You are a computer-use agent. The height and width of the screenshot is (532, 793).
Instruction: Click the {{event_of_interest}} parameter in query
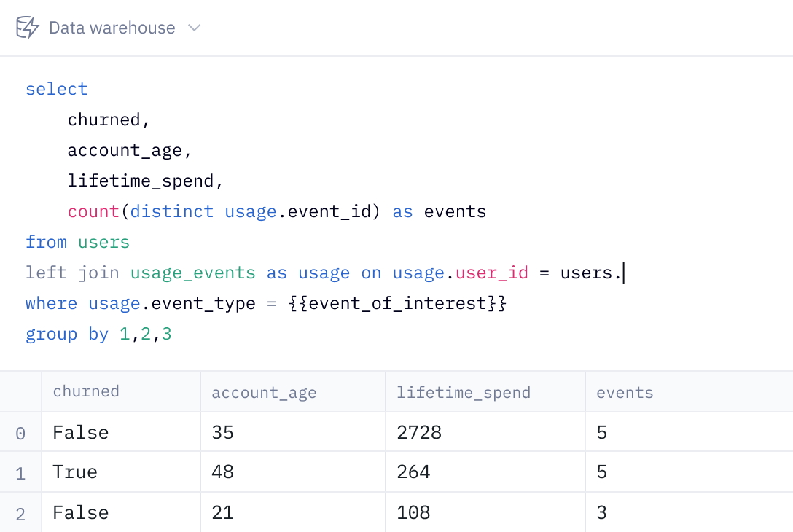397,304
